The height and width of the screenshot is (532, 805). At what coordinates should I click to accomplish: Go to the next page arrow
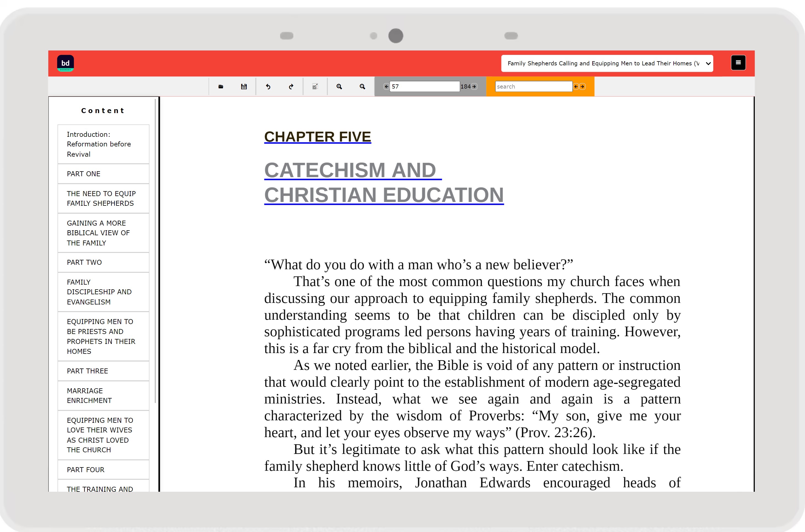coord(474,87)
